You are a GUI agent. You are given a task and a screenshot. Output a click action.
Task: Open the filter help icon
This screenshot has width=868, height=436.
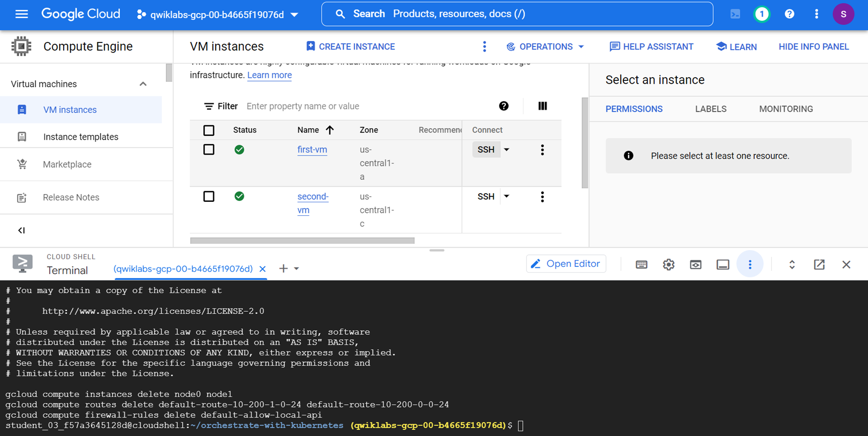pos(503,106)
